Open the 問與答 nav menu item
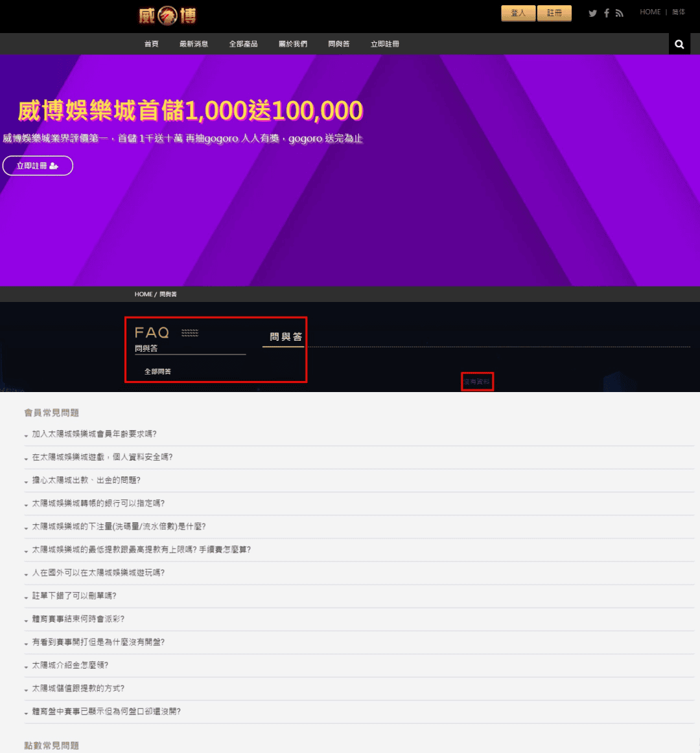Image resolution: width=700 pixels, height=753 pixels. (339, 44)
